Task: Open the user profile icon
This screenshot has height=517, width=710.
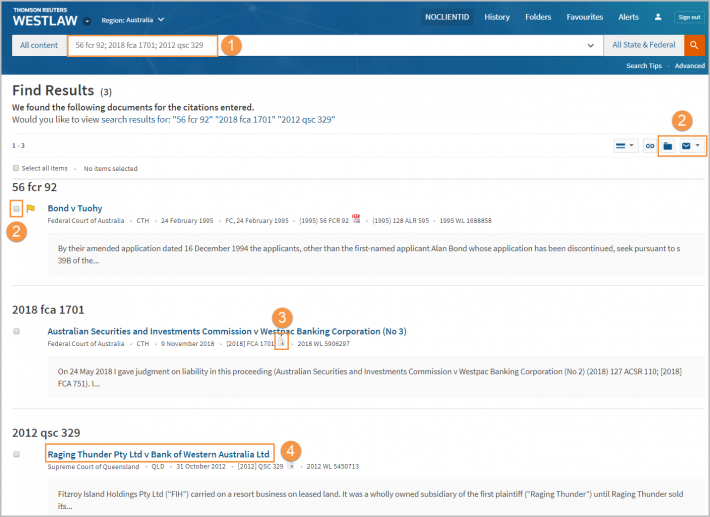Action: pos(658,17)
